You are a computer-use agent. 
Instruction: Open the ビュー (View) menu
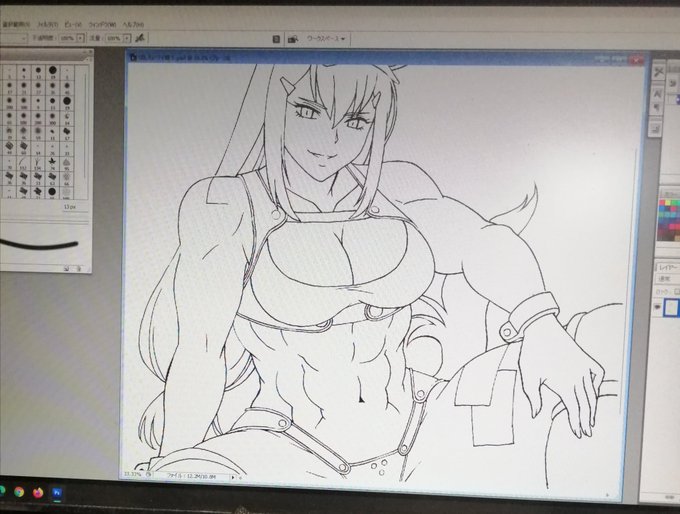(73, 25)
